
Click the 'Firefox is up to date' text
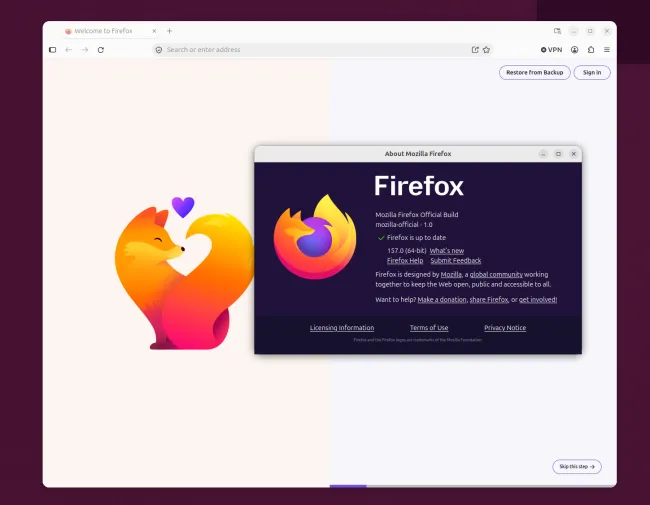tap(416, 238)
